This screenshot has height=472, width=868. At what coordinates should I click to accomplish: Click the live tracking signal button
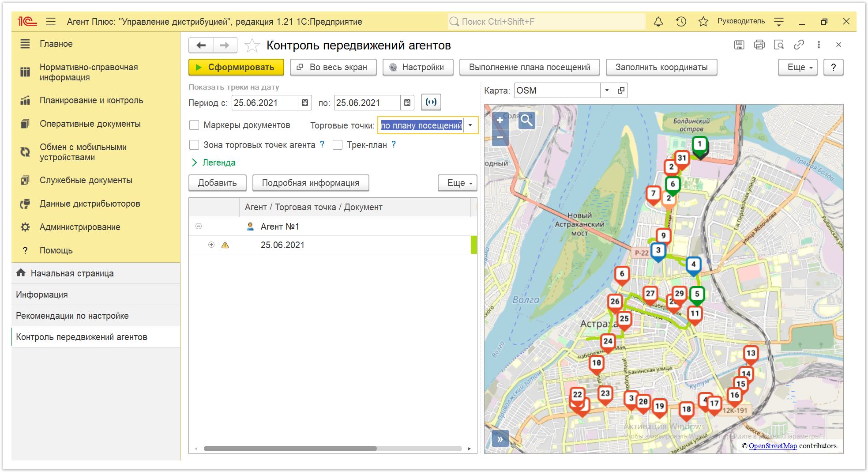coord(431,102)
